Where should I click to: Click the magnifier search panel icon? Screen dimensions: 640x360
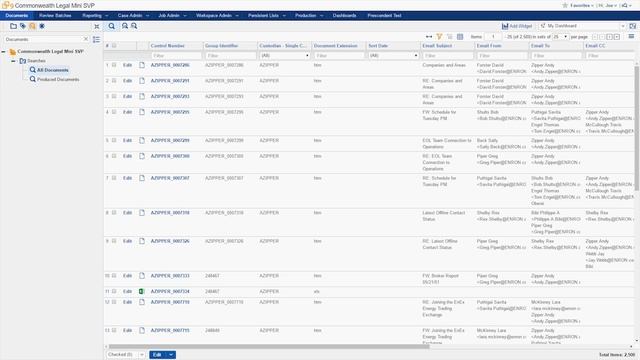(111, 26)
